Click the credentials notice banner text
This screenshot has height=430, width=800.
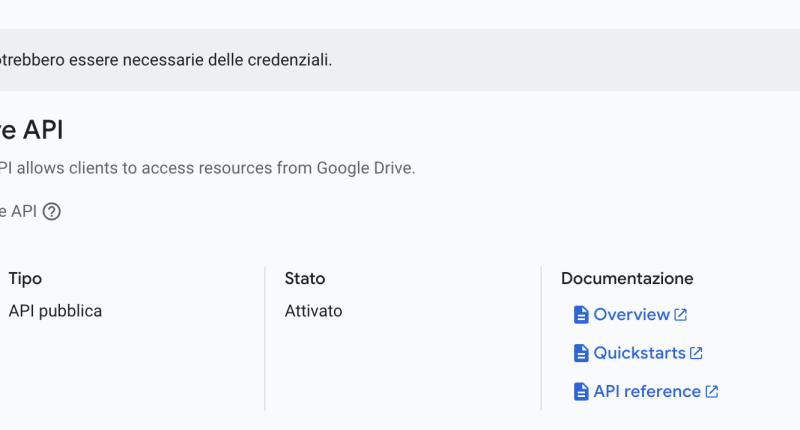(x=165, y=60)
